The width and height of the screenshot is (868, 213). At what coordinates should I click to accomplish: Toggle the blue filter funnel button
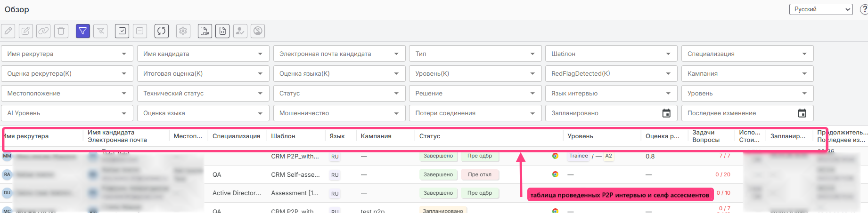pos(83,31)
